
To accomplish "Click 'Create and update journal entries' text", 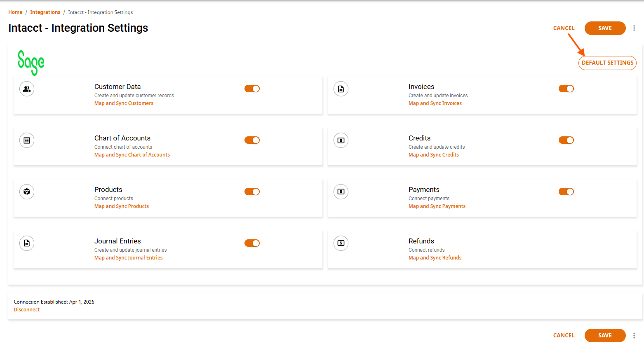I will point(131,250).
